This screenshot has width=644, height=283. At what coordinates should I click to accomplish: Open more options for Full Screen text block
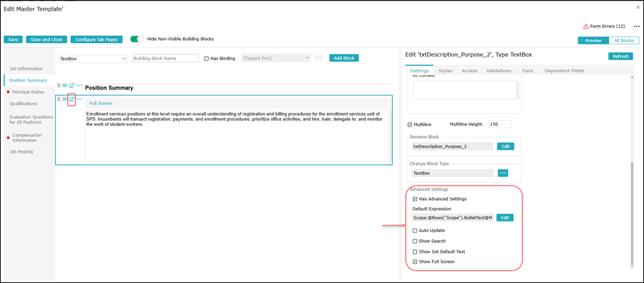pyautogui.click(x=79, y=99)
